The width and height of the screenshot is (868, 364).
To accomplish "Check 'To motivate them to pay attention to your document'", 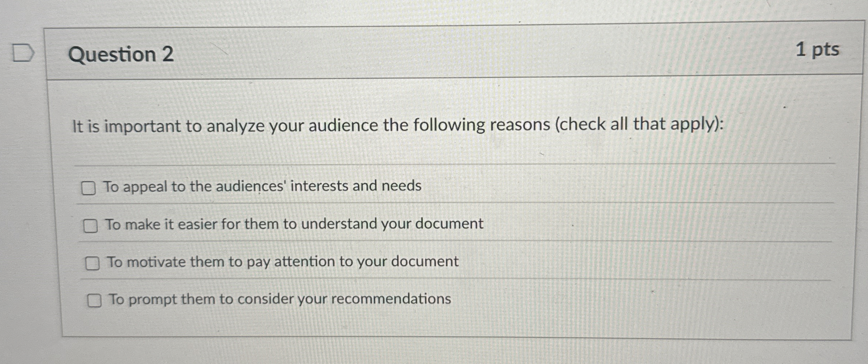I will pos(93,263).
